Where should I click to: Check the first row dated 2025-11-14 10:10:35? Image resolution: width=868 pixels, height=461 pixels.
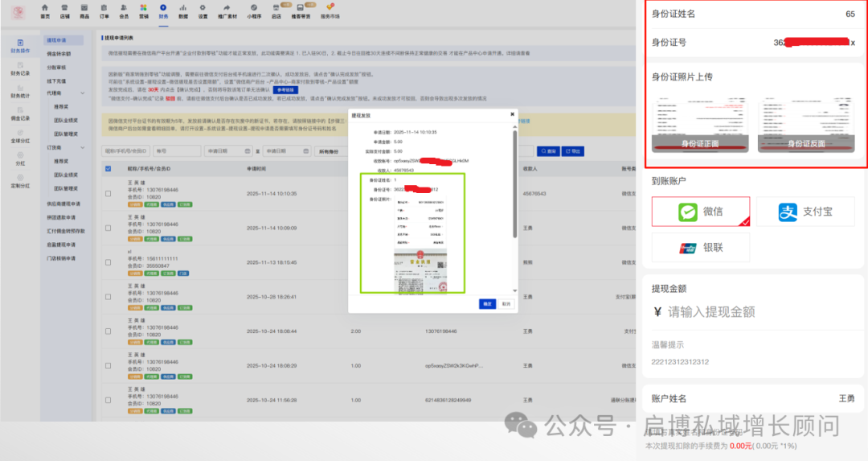[108, 194]
